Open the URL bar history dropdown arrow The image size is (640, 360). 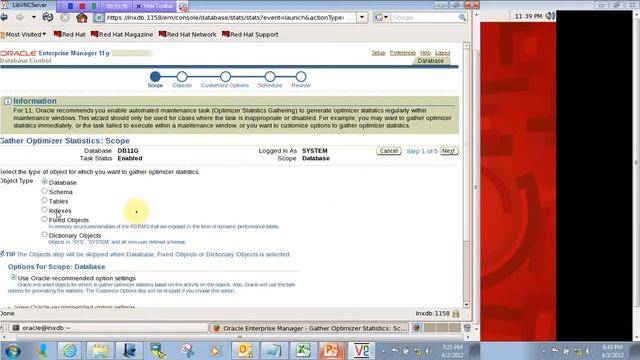[x=362, y=18]
